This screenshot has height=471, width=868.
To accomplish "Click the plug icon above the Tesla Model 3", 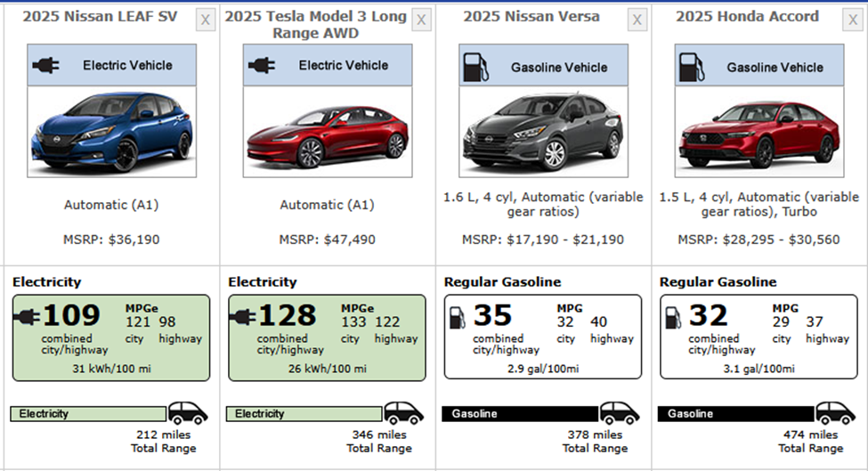I will click(262, 66).
